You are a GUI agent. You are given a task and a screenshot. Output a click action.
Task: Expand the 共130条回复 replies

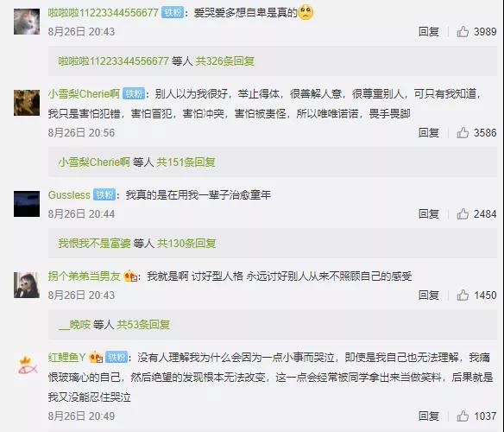pyautogui.click(x=186, y=243)
